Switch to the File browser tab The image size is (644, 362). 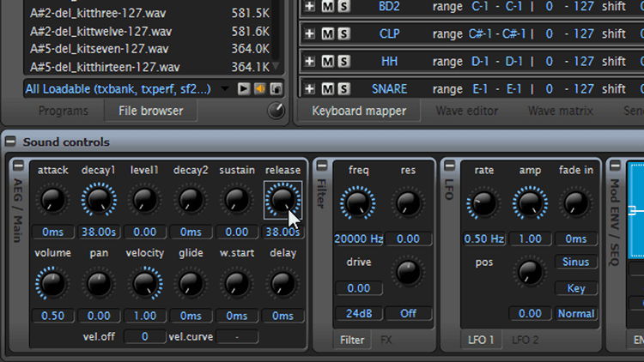[x=151, y=111]
